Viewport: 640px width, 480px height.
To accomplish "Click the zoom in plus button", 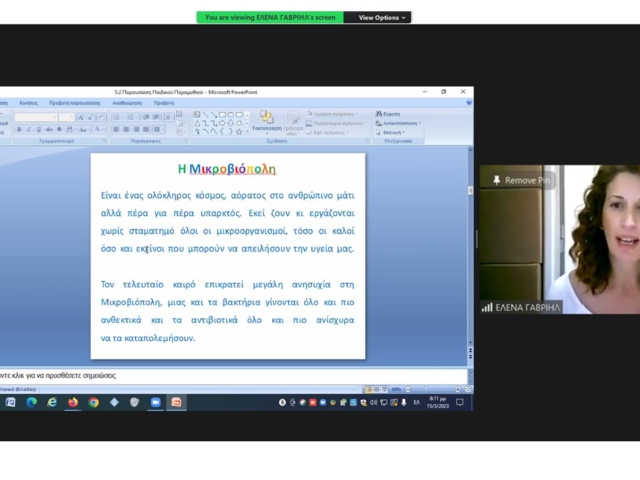I will pos(458,389).
